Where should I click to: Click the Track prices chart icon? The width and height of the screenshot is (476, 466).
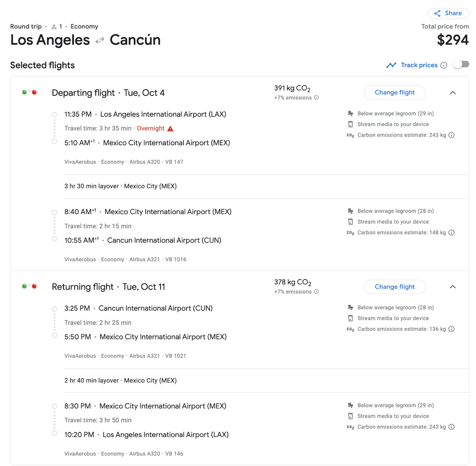(392, 65)
